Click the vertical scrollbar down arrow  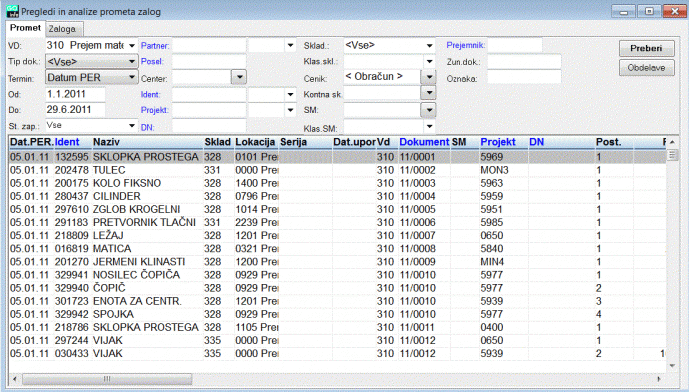(x=672, y=366)
